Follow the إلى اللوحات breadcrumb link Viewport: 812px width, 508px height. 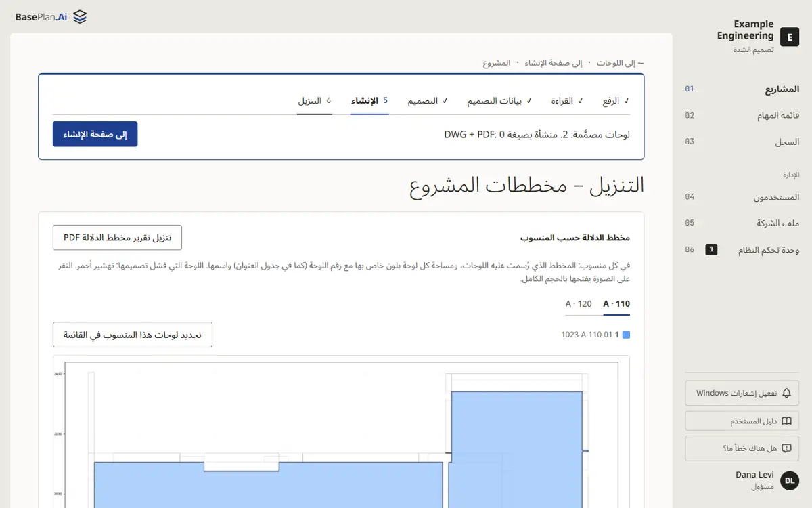pyautogui.click(x=620, y=63)
